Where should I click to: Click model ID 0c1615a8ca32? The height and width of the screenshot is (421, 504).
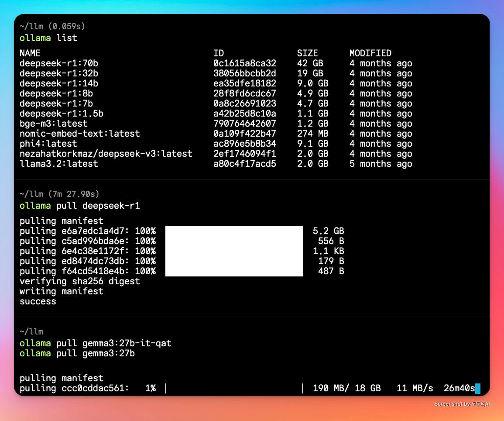point(245,63)
